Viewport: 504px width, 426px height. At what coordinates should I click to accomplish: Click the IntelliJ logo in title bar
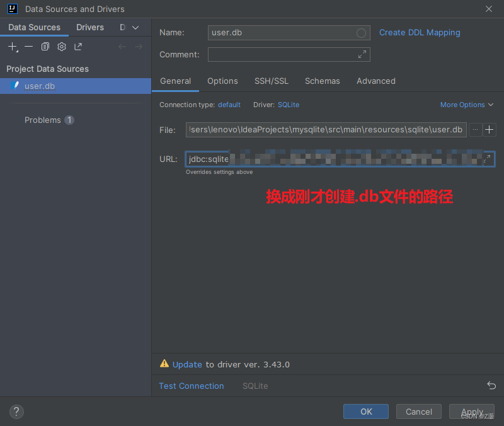coord(12,9)
